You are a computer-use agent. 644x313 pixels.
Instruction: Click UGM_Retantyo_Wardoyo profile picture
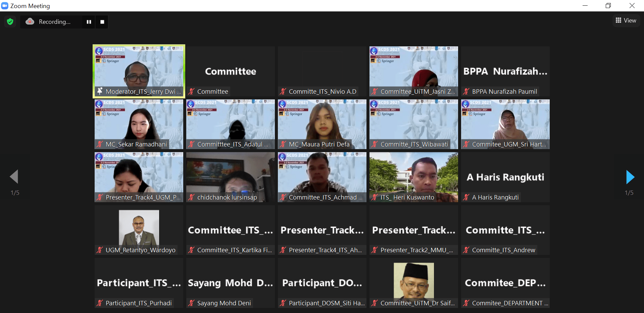[x=139, y=227]
